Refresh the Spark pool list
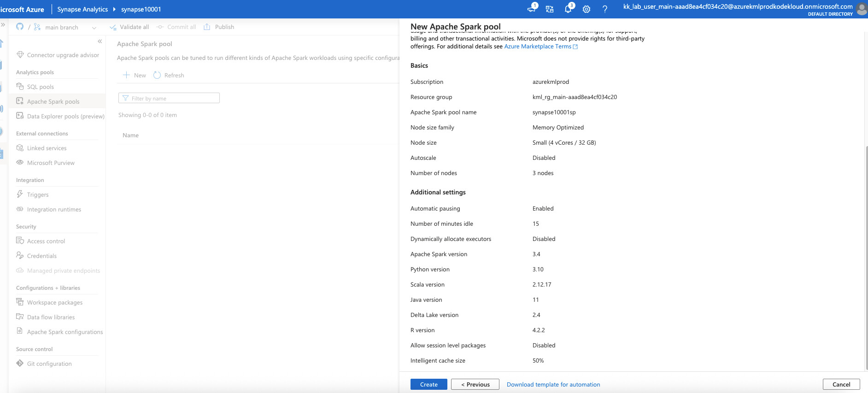Image resolution: width=868 pixels, height=393 pixels. coord(169,75)
